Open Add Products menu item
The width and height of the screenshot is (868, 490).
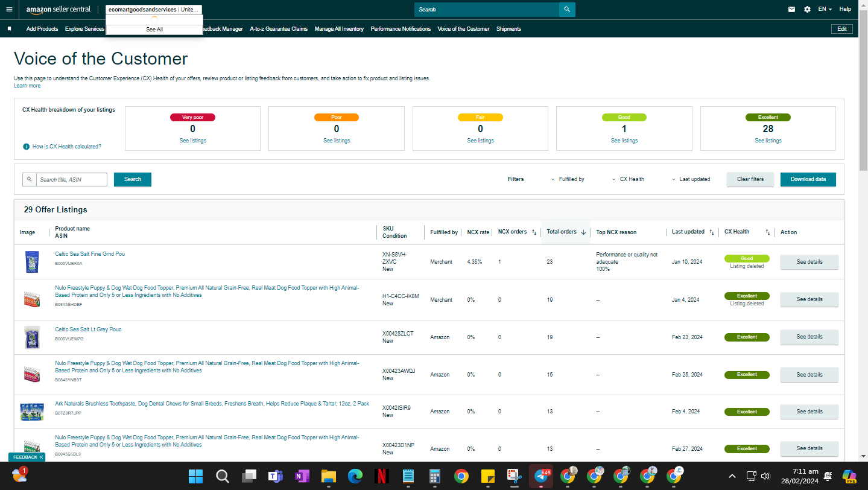click(42, 29)
